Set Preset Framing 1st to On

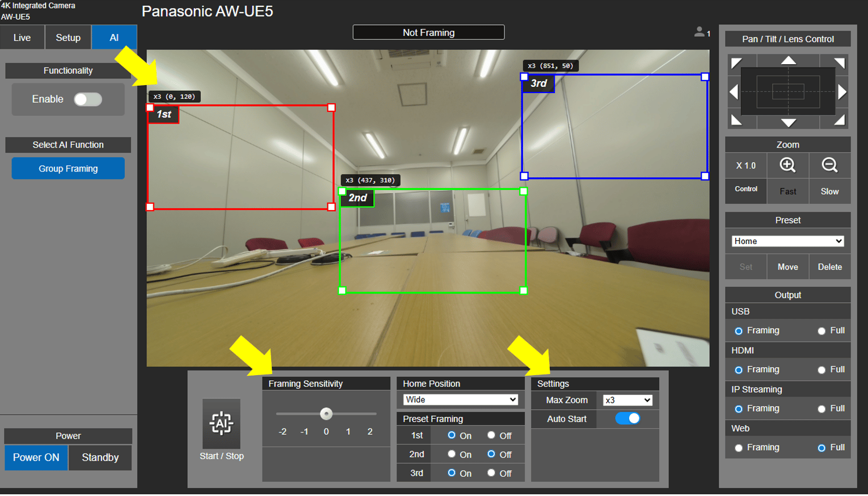pos(452,435)
